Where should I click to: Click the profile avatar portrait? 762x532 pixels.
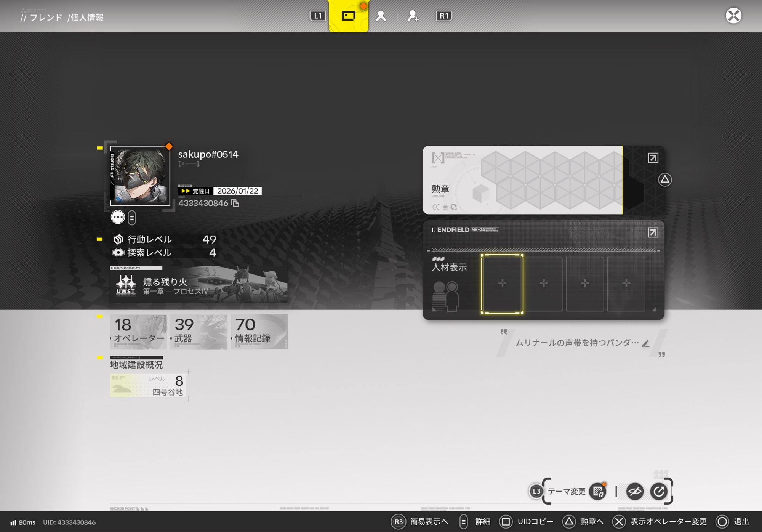coord(140,176)
